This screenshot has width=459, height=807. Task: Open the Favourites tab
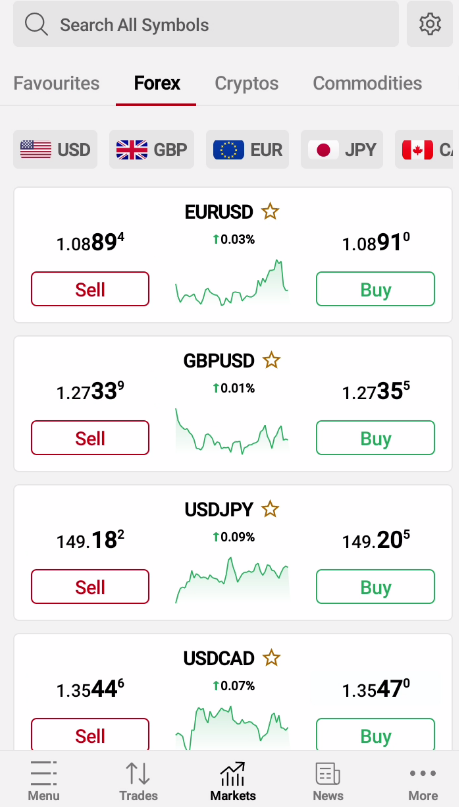click(56, 83)
